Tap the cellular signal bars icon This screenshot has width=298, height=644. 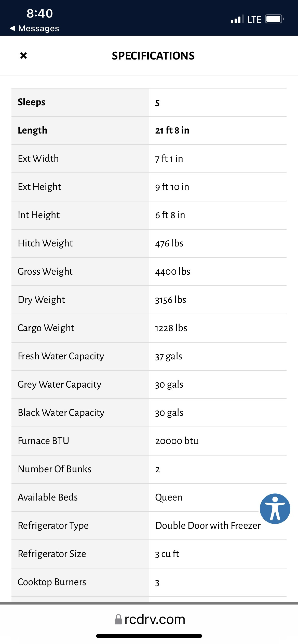point(237,19)
